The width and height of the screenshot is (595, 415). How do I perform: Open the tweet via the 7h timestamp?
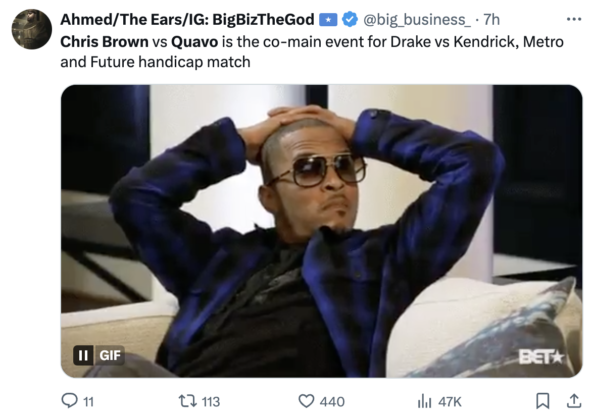(x=491, y=19)
